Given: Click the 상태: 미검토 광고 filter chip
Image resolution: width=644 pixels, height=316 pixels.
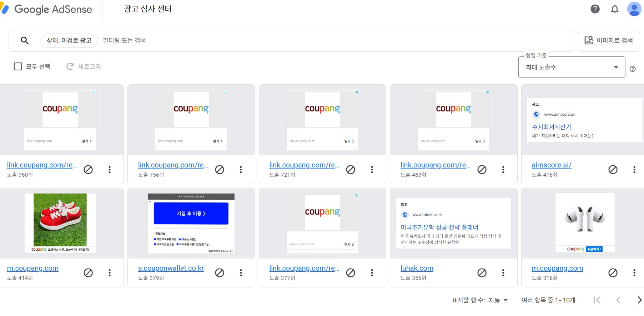Looking at the screenshot, I should 69,41.
